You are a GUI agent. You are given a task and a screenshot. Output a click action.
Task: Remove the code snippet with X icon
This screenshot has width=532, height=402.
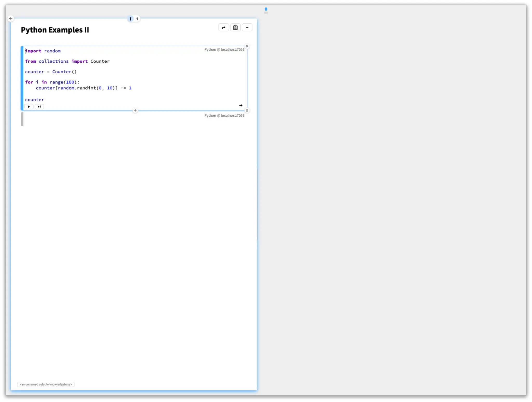247,46
